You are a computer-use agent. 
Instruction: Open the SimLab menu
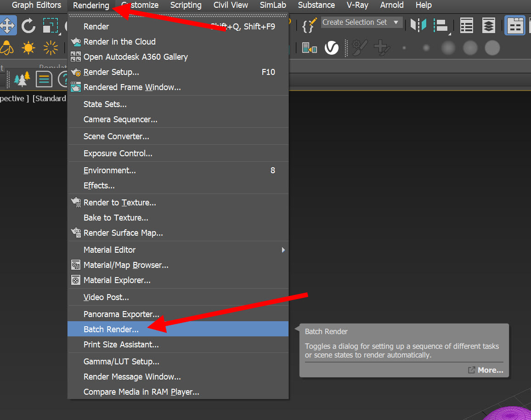pos(272,5)
